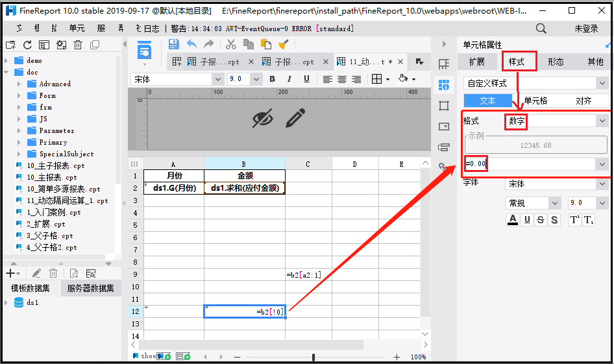Image resolution: width=614 pixels, height=364 pixels.
Task: Click the 单元格 style sub-button
Action: [535, 101]
